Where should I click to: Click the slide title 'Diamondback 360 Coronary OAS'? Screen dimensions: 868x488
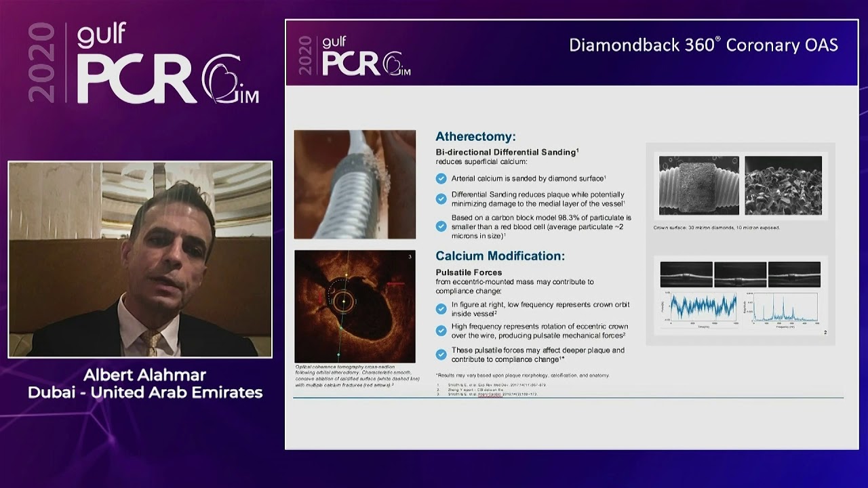pos(703,45)
